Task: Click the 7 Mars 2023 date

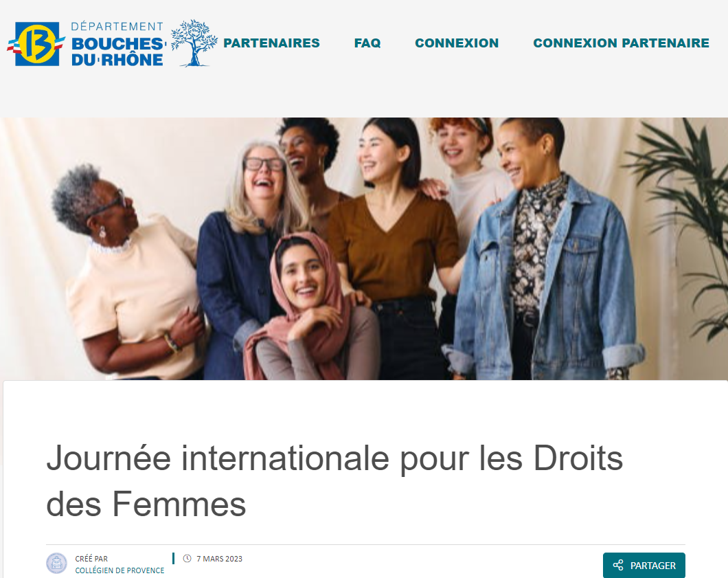Action: click(219, 559)
